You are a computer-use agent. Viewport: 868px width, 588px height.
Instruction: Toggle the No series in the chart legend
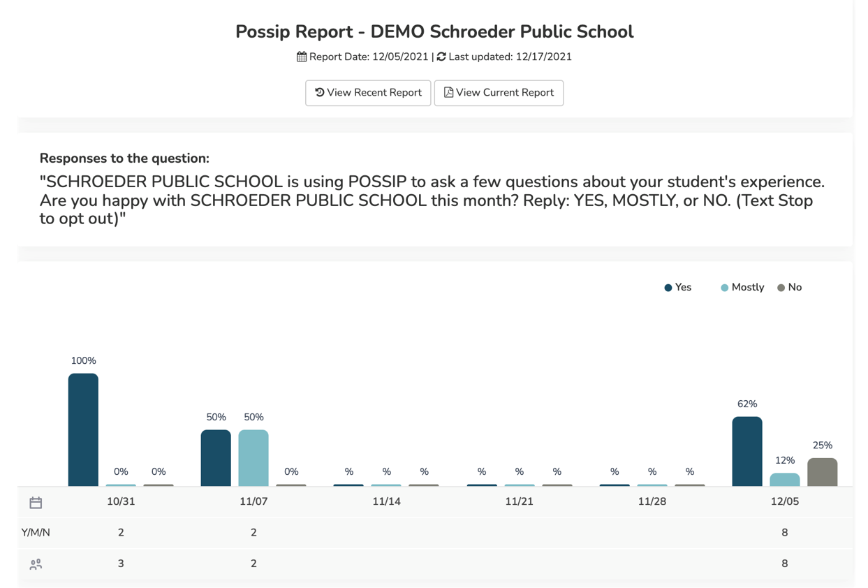(x=789, y=287)
